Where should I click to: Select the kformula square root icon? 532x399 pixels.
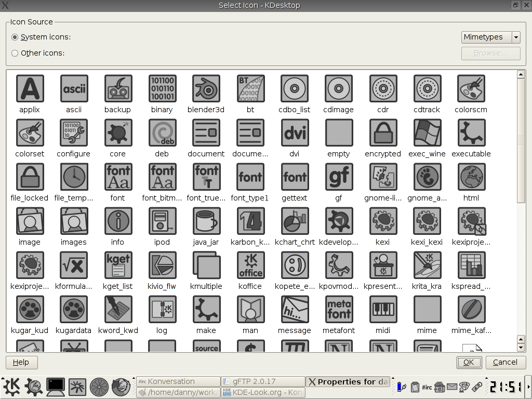pyautogui.click(x=74, y=265)
